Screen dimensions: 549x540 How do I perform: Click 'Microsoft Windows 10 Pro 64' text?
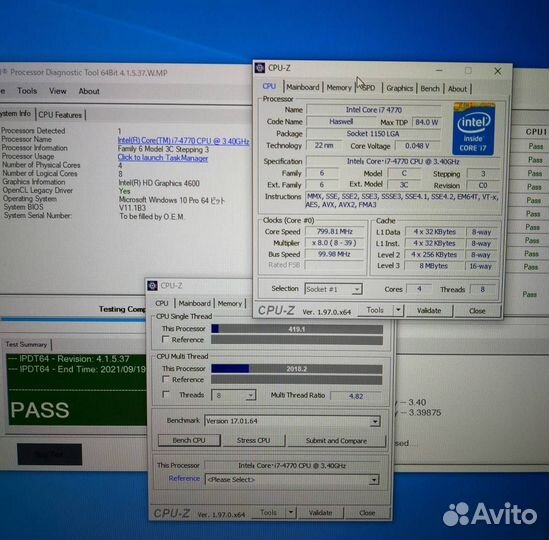pyautogui.click(x=164, y=200)
